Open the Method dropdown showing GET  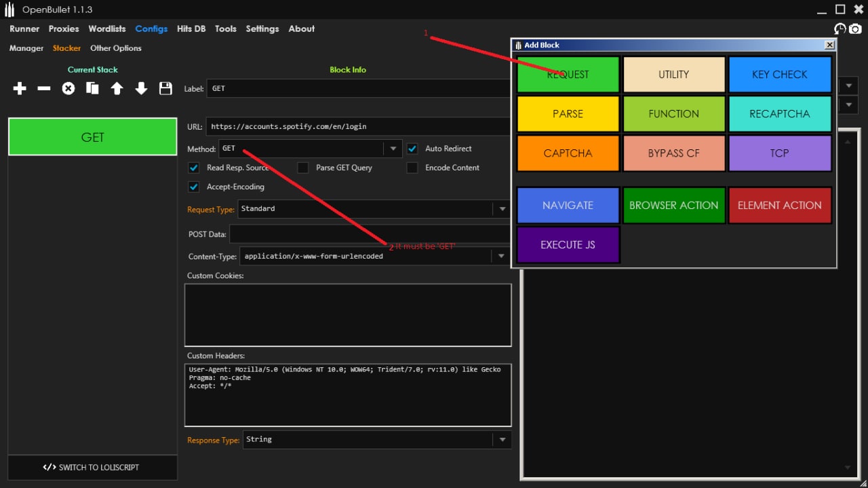coord(311,149)
